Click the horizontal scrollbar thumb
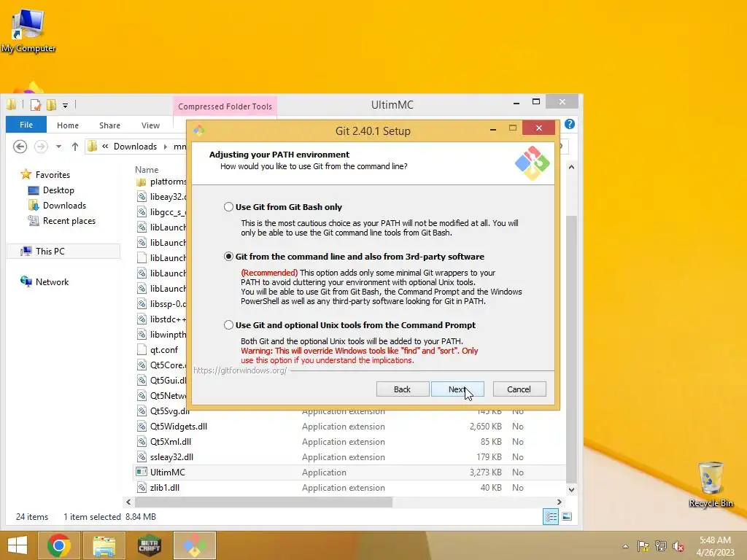This screenshot has width=747, height=560. [263, 502]
